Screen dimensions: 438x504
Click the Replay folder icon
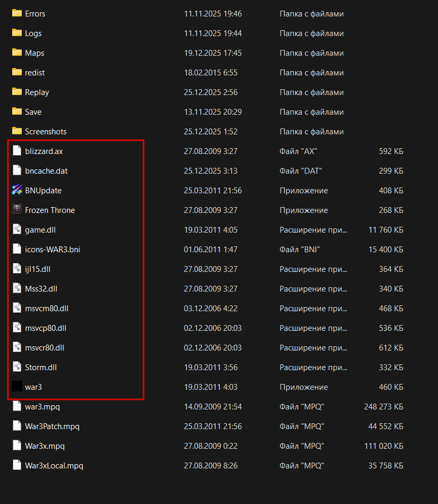(16, 91)
